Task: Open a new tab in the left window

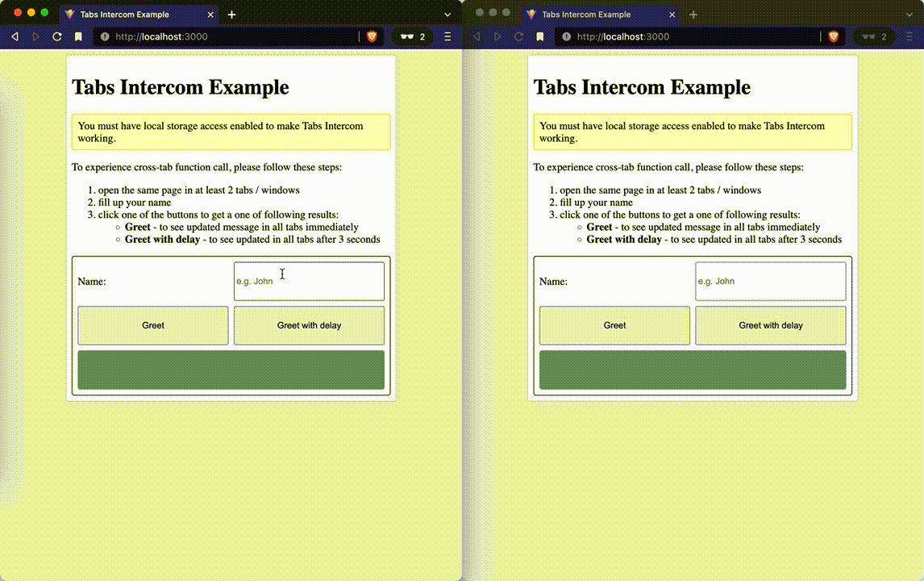Action: pyautogui.click(x=231, y=15)
